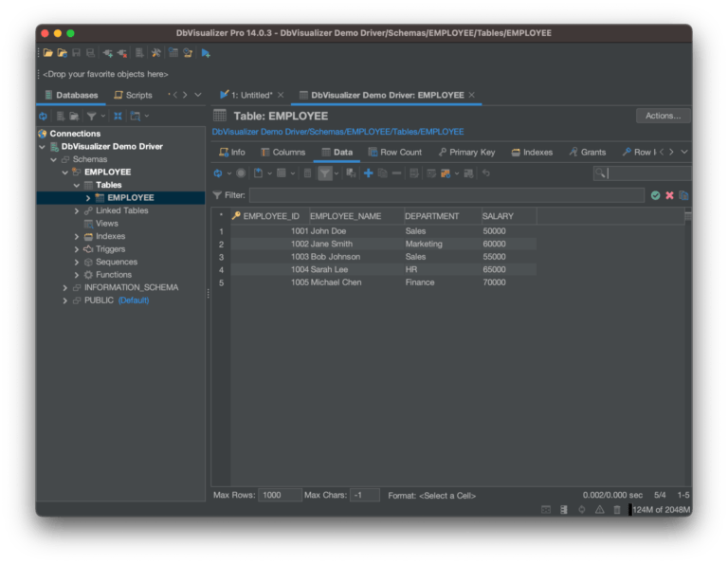Close the 1: Untitled* tab
Image resolution: width=728 pixels, height=564 pixels.
tap(281, 95)
